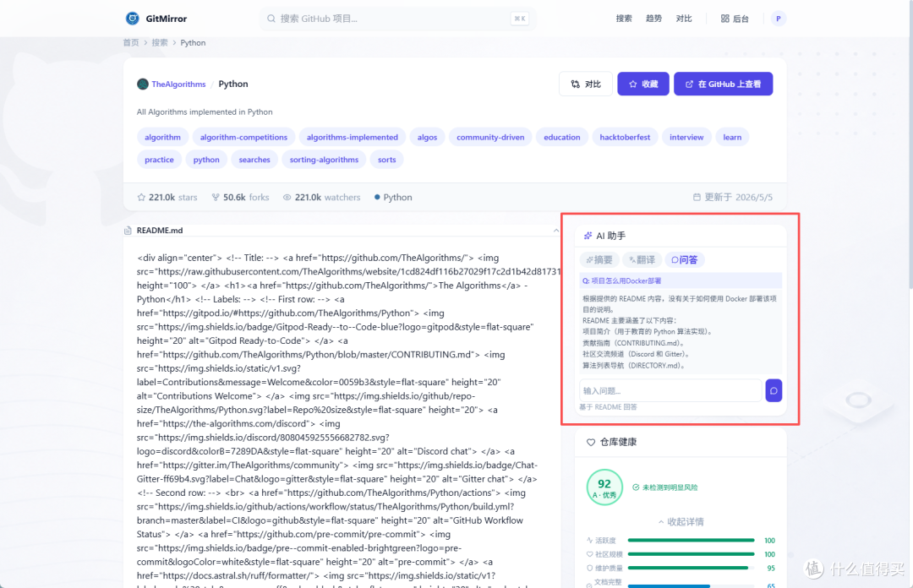Click the 收藏 favorite button
This screenshot has width=913, height=588.
point(642,84)
